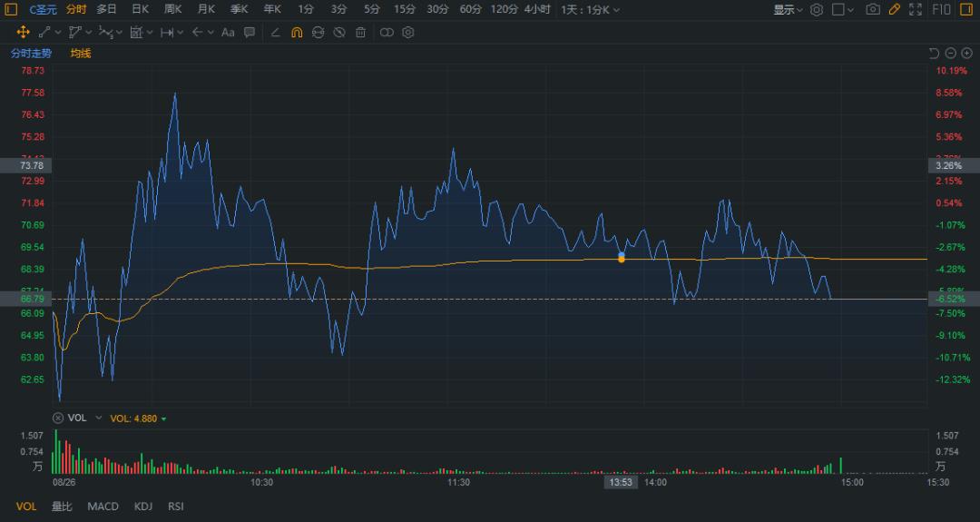This screenshot has height=522, width=980.
Task: Delete drawings with the trash icon
Action: point(360,32)
